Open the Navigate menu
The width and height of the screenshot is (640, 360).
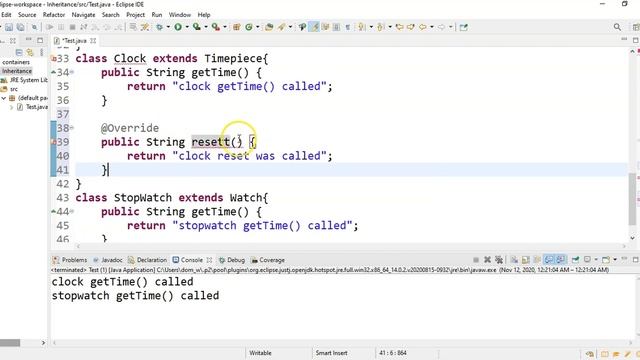83,15
